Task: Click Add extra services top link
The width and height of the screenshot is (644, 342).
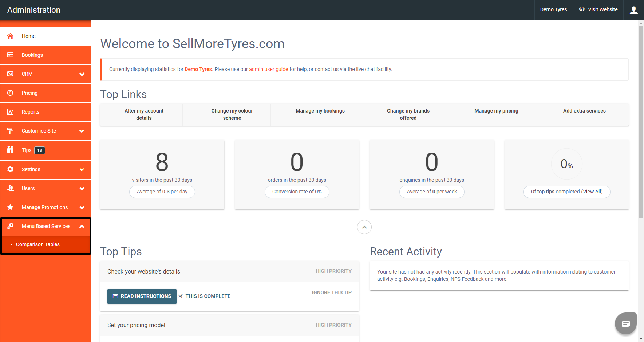Action: point(584,111)
